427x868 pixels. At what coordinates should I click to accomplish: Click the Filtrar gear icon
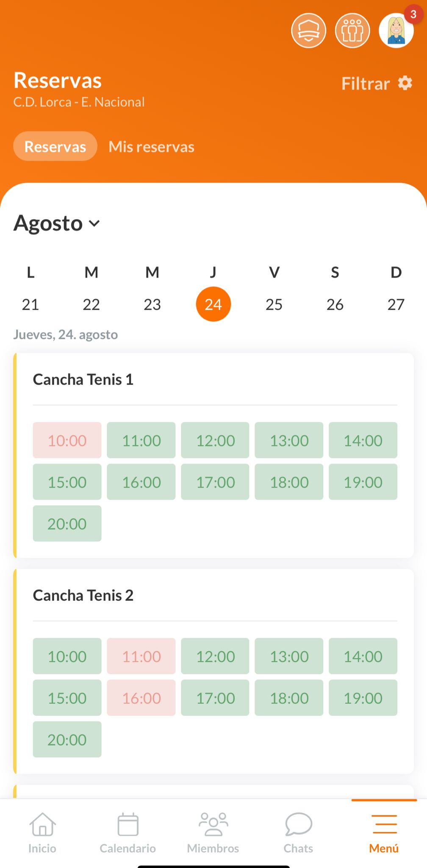405,83
